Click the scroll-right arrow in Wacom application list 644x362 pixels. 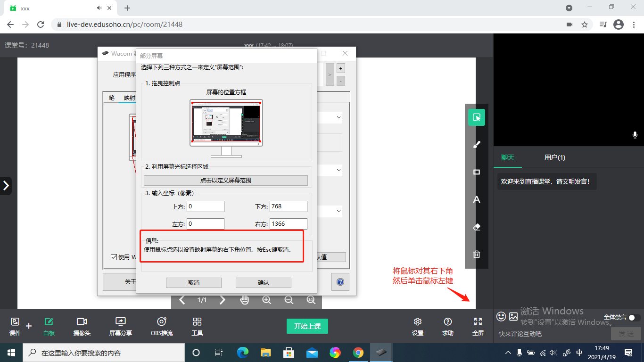[330, 74]
